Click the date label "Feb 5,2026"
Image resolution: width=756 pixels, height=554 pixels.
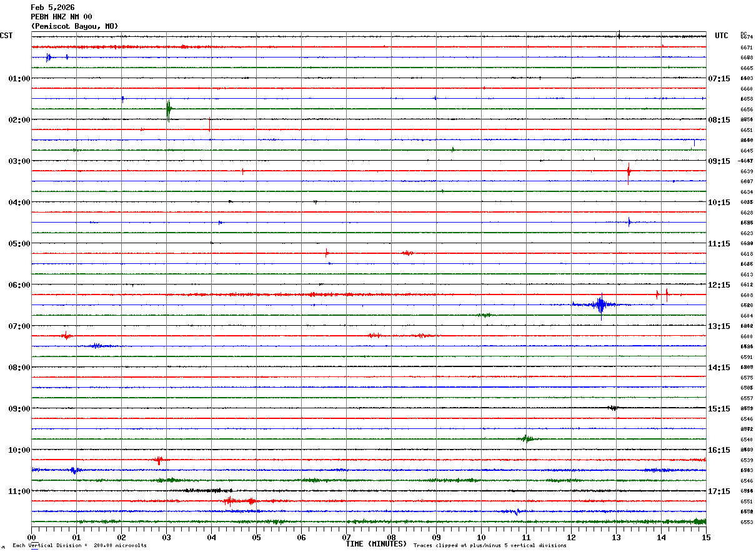point(52,8)
